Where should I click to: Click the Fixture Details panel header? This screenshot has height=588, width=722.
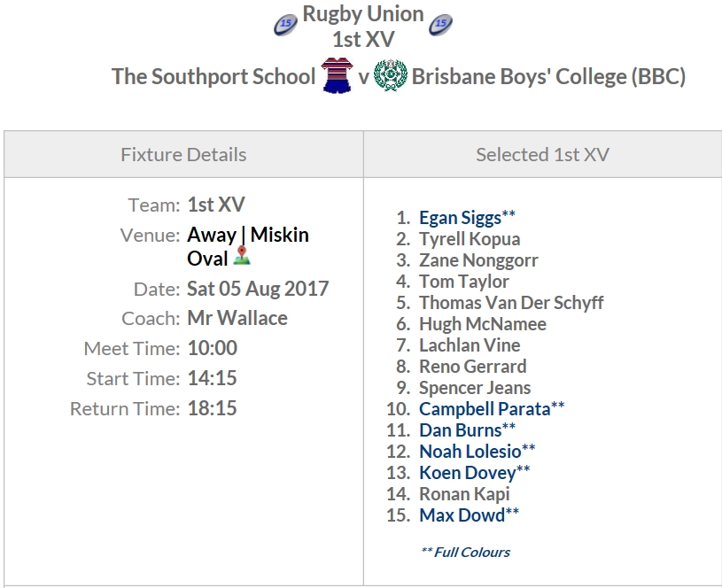183,154
